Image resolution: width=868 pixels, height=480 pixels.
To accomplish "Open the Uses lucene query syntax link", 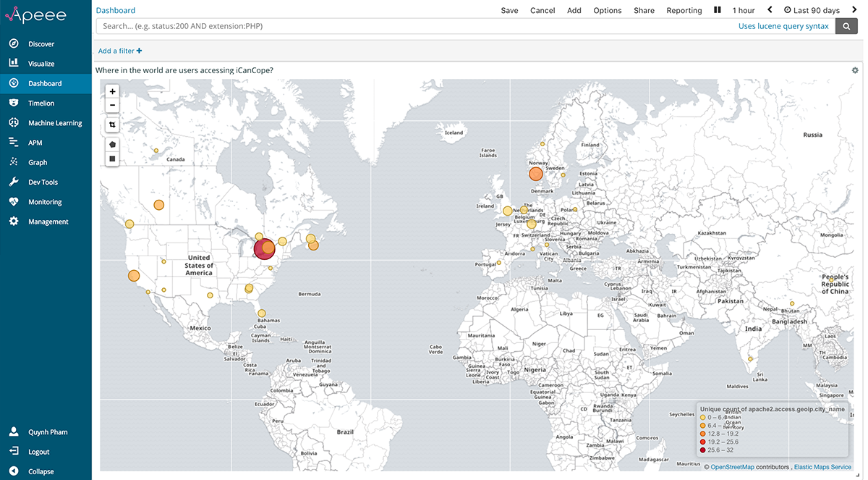I will 783,26.
